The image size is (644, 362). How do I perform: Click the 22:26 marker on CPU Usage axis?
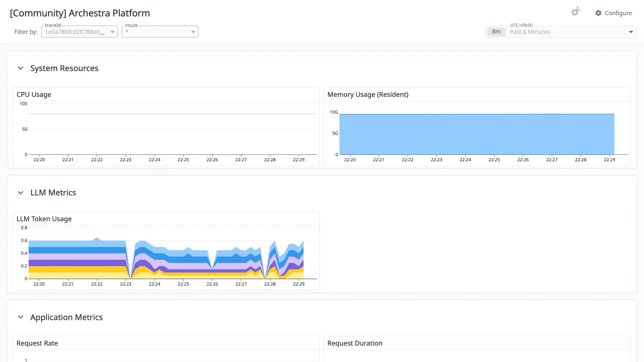point(212,160)
